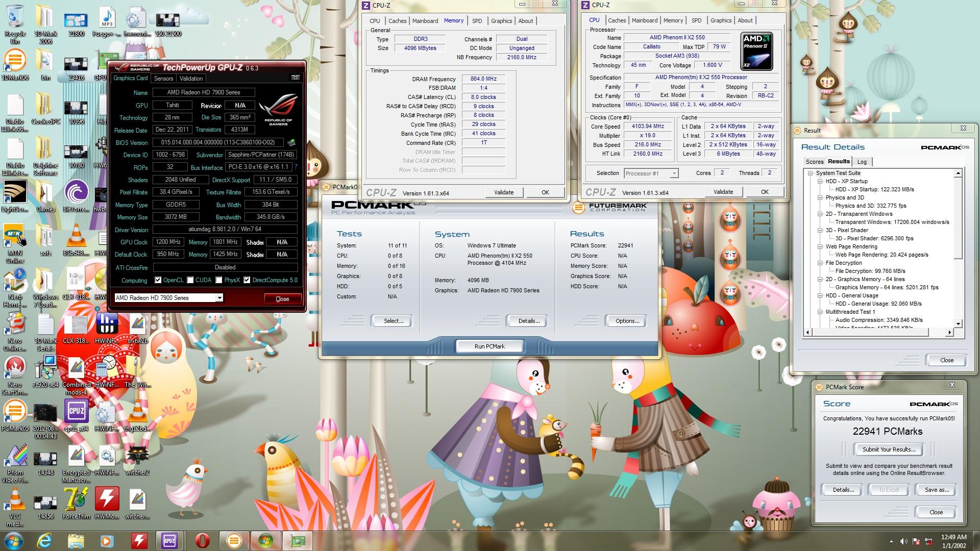Screen dimensions: 980x551
Task: Switch to the Sensors tab in GPU-Z
Action: click(164, 78)
